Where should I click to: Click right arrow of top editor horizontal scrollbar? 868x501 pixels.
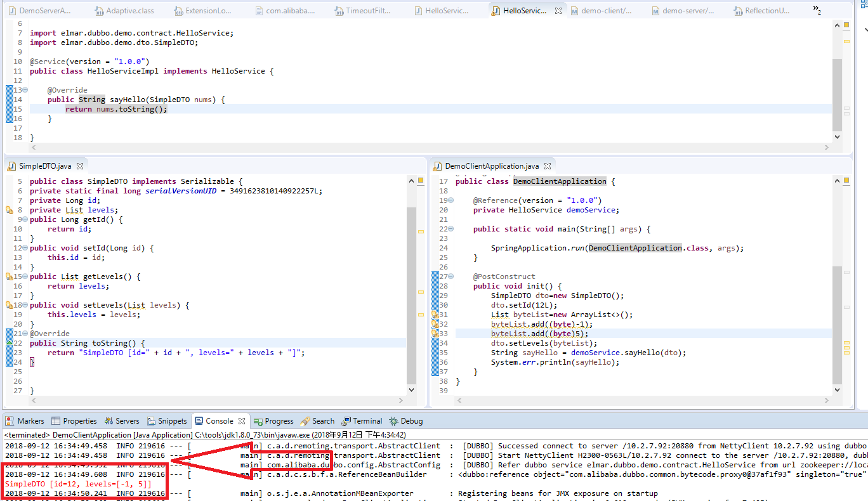click(826, 148)
